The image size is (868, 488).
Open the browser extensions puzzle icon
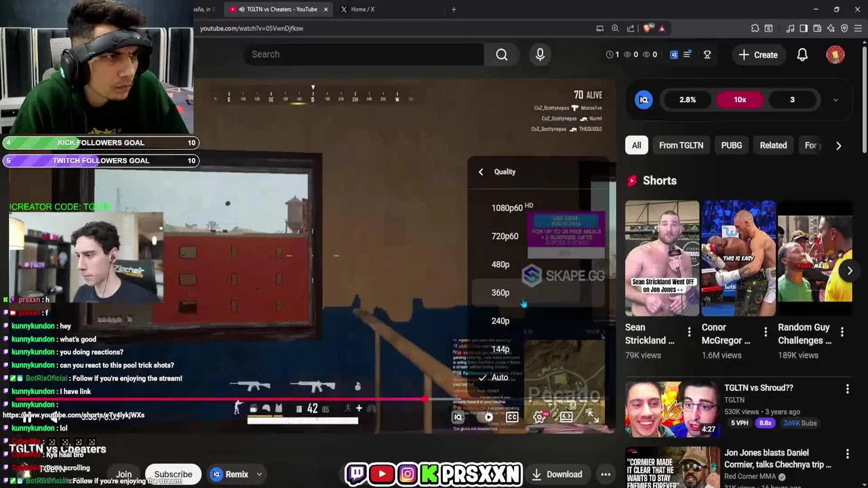point(755,28)
